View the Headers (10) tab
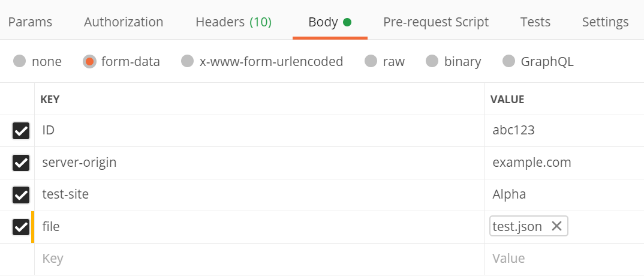Viewport: 644px width, 279px height. [x=233, y=22]
